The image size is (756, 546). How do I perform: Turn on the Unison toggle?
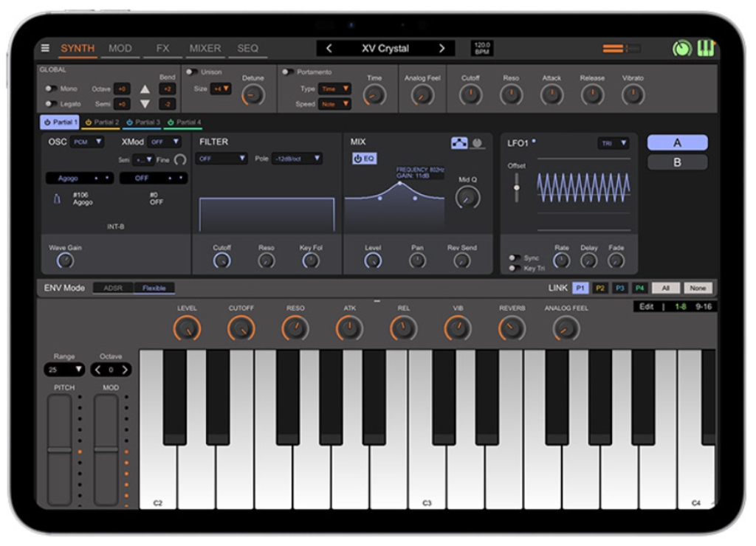click(x=192, y=72)
